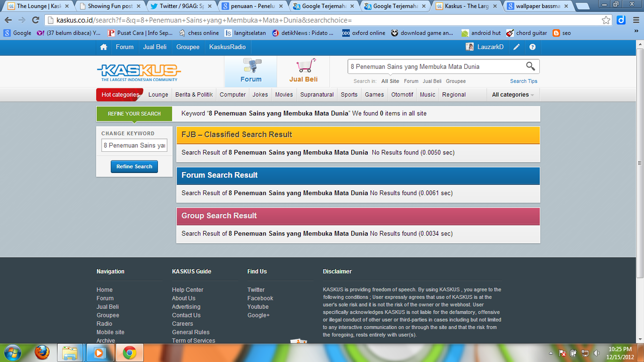Click the pencil create-post icon
Viewport: 644px width, 362px height.
(x=516, y=47)
